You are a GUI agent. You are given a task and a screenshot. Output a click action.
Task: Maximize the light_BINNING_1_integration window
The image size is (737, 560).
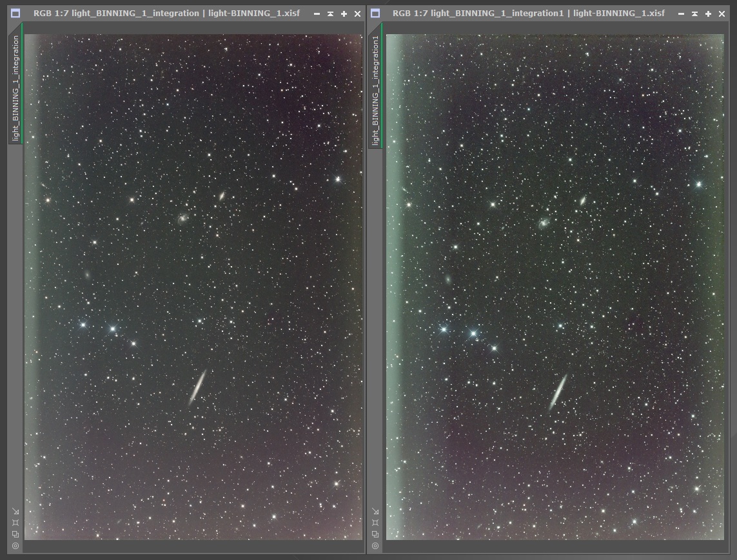coord(344,14)
